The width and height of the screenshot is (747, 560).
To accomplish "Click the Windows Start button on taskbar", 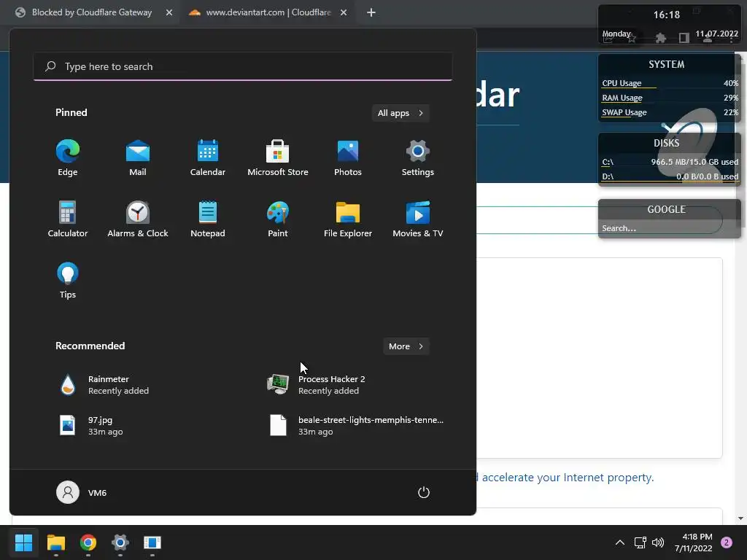I will tap(23, 542).
